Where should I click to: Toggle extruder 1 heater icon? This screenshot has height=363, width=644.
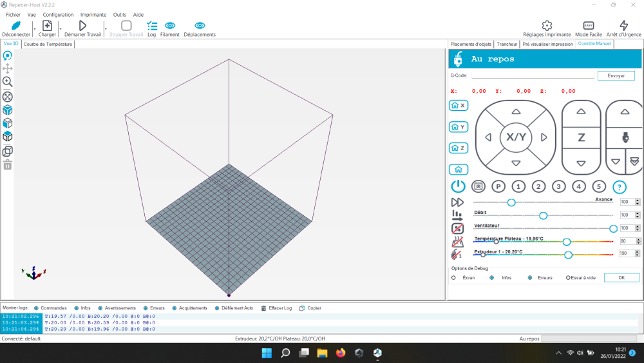(x=457, y=255)
